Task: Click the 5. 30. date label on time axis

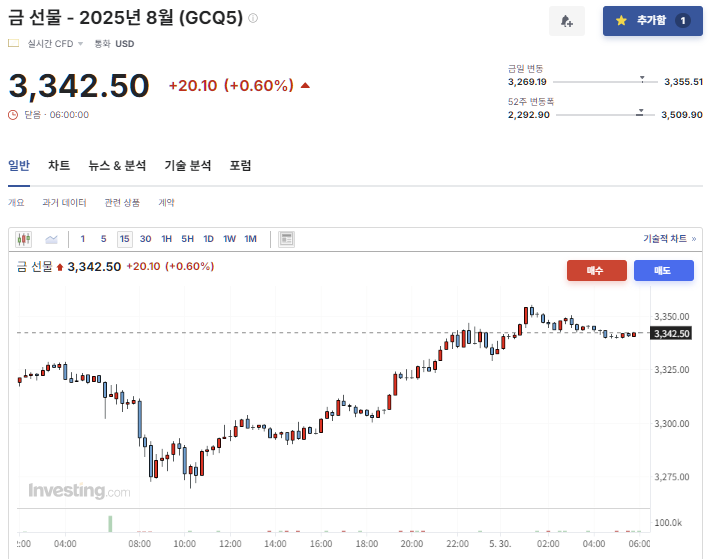Action: 500,543
